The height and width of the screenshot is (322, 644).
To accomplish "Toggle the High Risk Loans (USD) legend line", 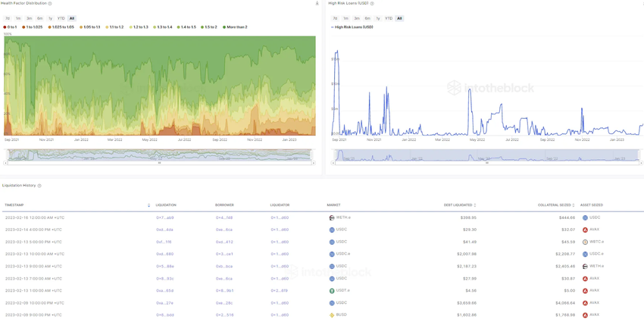I will tap(352, 27).
